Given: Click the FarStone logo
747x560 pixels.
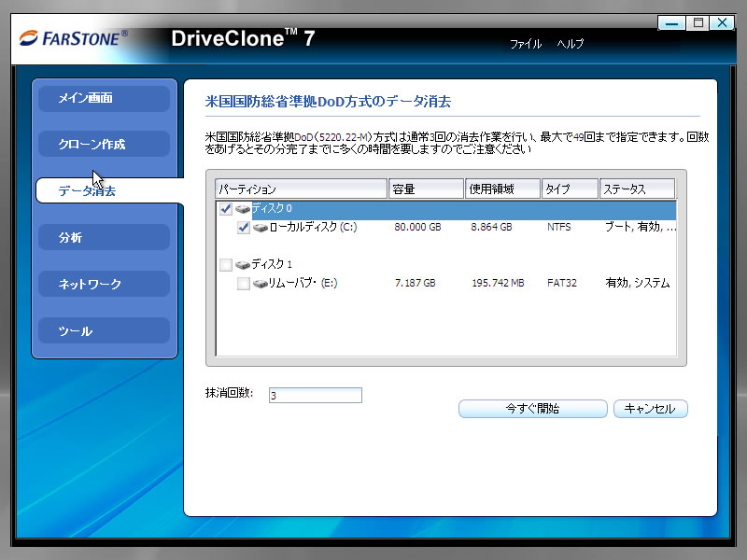Looking at the screenshot, I should click(74, 38).
